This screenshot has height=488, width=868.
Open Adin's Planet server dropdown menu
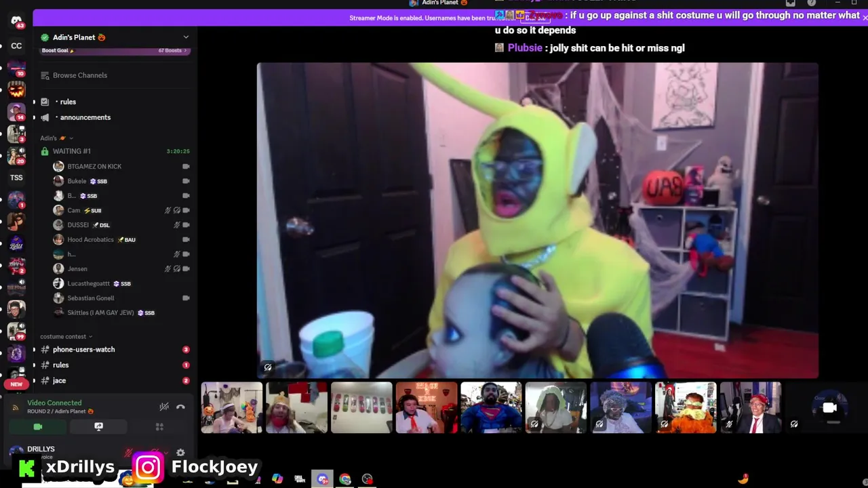186,37
